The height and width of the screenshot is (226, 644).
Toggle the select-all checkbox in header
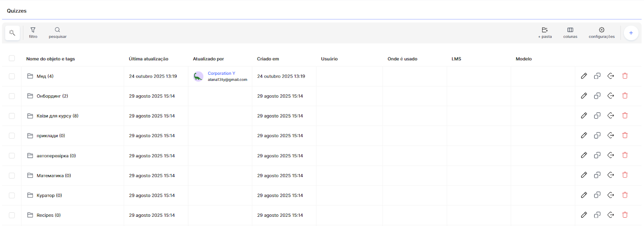click(x=12, y=58)
